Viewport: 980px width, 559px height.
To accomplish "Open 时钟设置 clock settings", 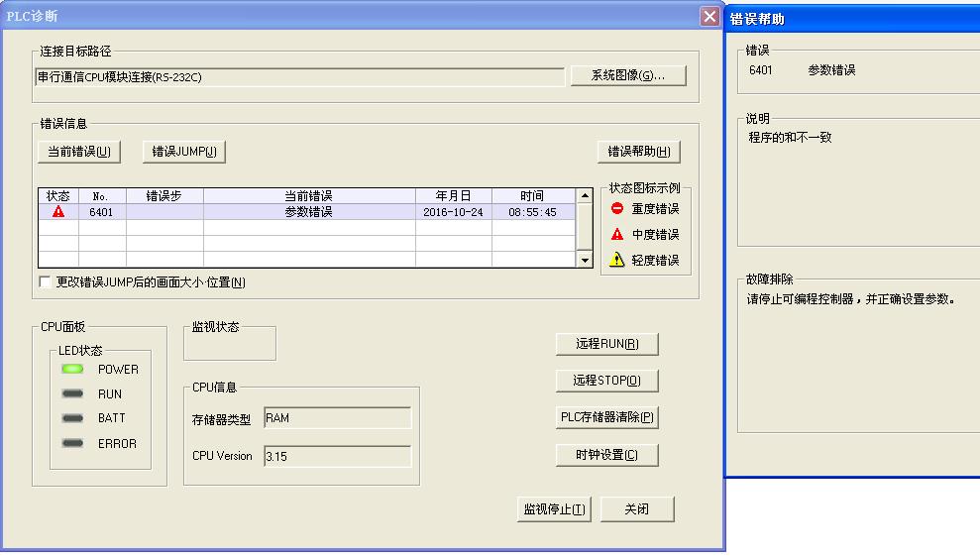I will 607,455.
